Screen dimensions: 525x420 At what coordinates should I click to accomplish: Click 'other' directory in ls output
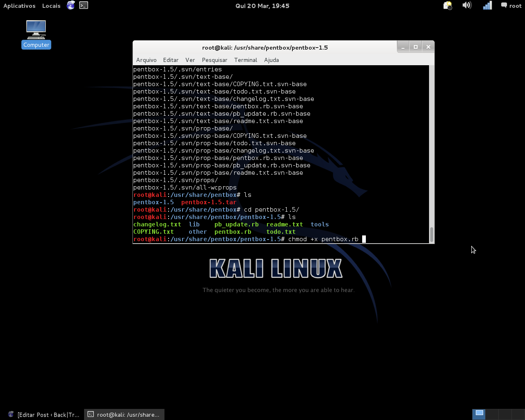tap(198, 232)
